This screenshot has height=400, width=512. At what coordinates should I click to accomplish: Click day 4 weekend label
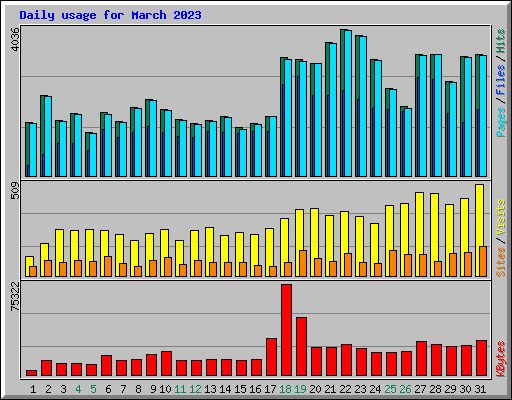pos(78,389)
